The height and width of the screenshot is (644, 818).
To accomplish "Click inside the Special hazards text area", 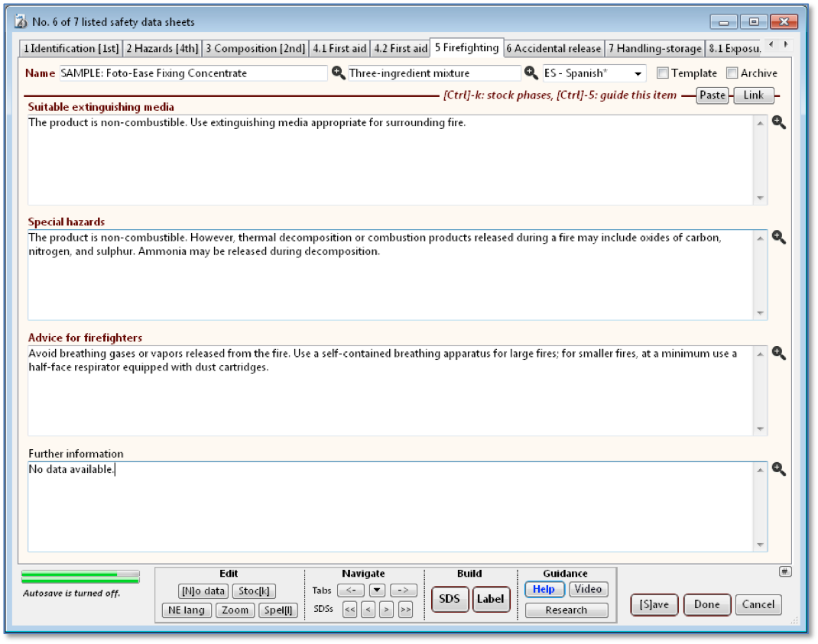I will pyautogui.click(x=390, y=275).
